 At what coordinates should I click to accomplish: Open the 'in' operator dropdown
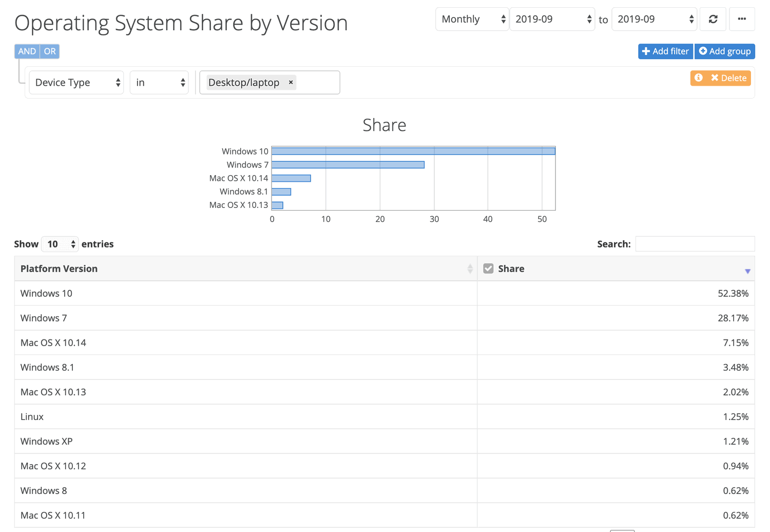click(x=159, y=82)
